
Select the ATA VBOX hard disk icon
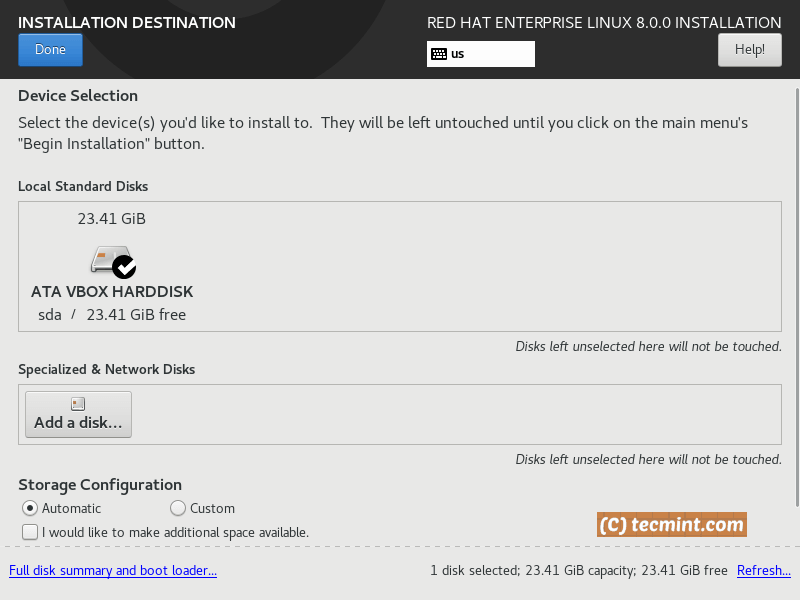107,260
